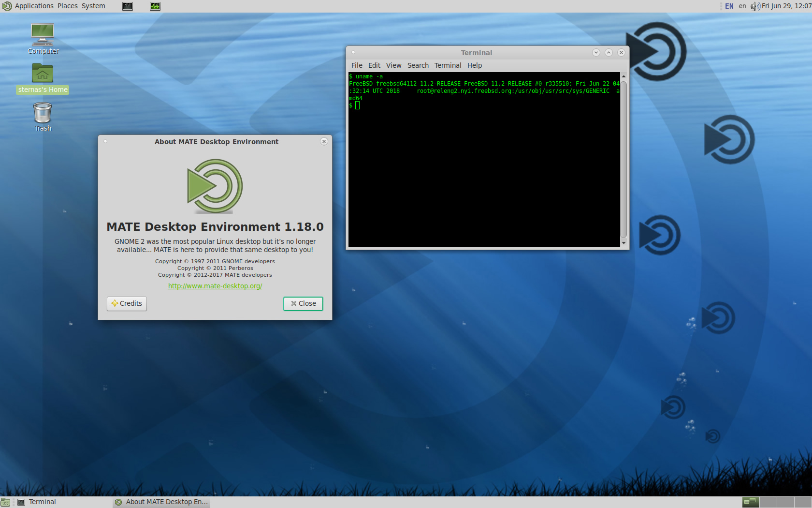Click the Close button in About dialog
The image size is (812, 508).
pos(303,303)
